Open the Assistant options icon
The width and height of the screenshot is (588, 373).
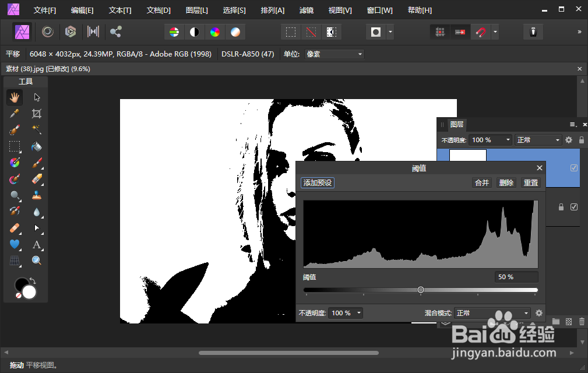click(x=533, y=32)
